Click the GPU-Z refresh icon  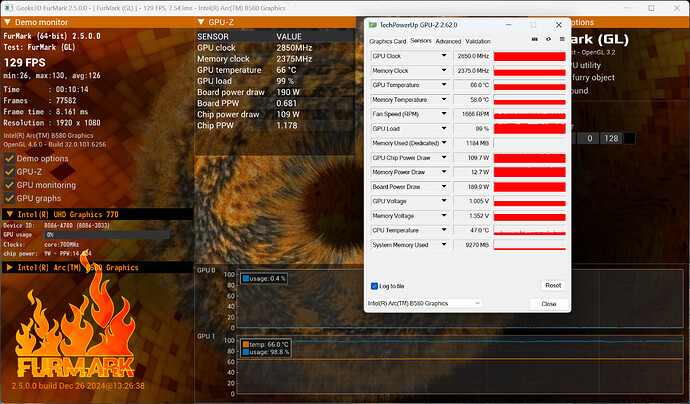(x=549, y=41)
